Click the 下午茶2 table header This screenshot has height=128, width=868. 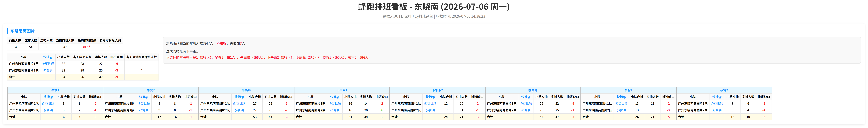[437, 90]
